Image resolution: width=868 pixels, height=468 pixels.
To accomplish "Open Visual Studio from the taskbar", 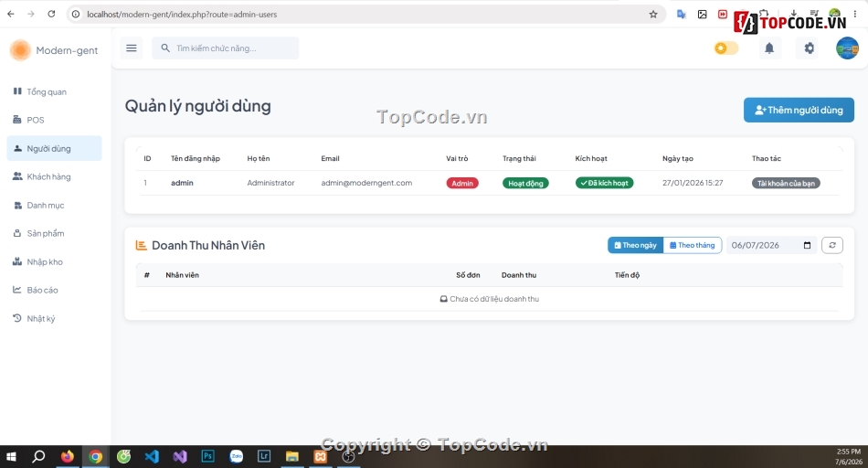I will tap(180, 456).
